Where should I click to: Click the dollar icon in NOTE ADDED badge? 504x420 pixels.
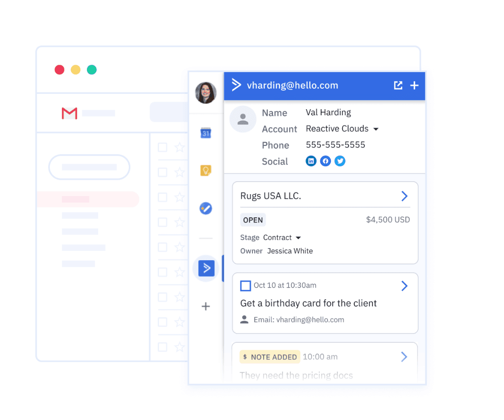245,357
